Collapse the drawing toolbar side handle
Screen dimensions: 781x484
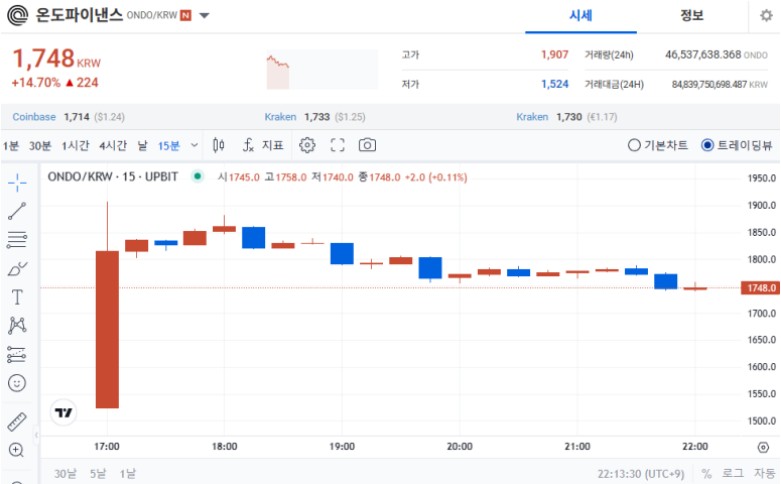[36, 435]
